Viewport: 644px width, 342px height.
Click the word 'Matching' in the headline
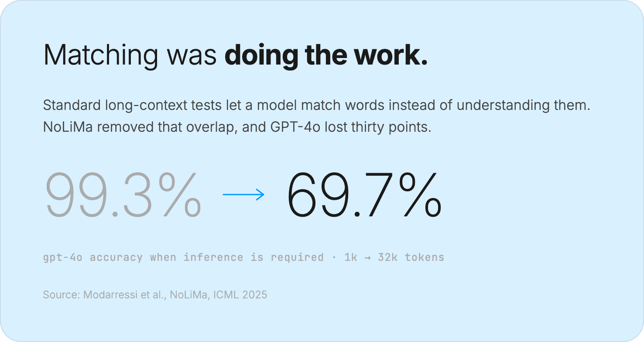coord(101,56)
